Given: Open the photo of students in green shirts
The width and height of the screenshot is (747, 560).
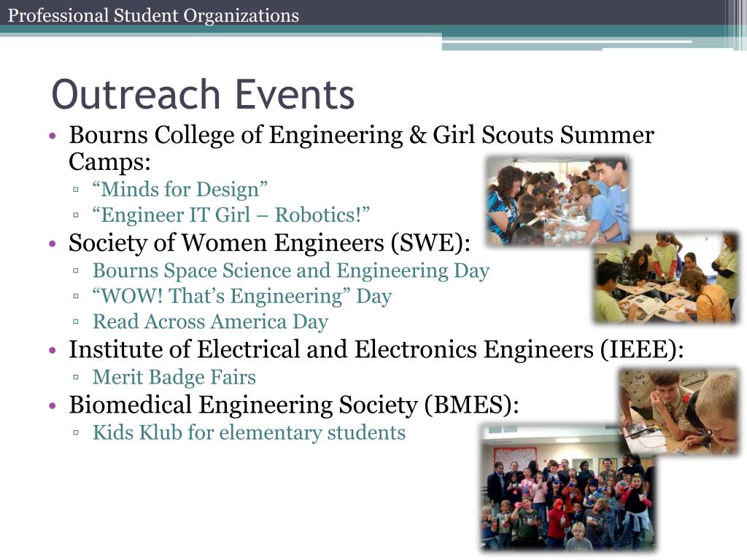Looking at the screenshot, I should 666,278.
